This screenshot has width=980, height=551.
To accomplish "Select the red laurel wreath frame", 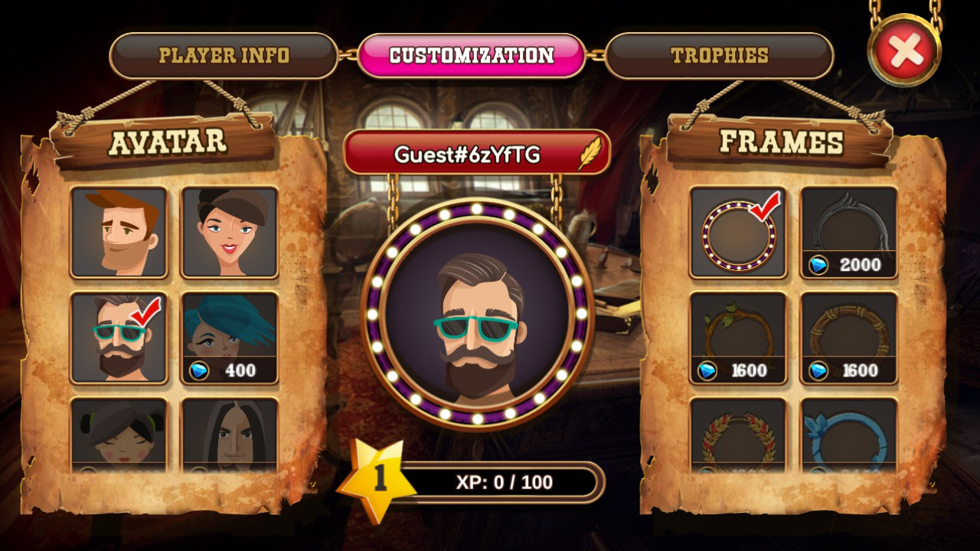I will coord(738,435).
